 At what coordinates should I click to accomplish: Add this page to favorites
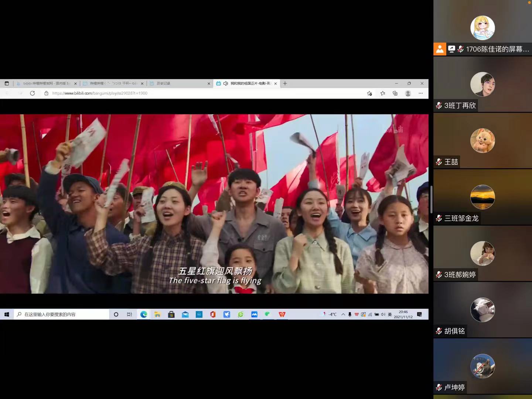[369, 93]
